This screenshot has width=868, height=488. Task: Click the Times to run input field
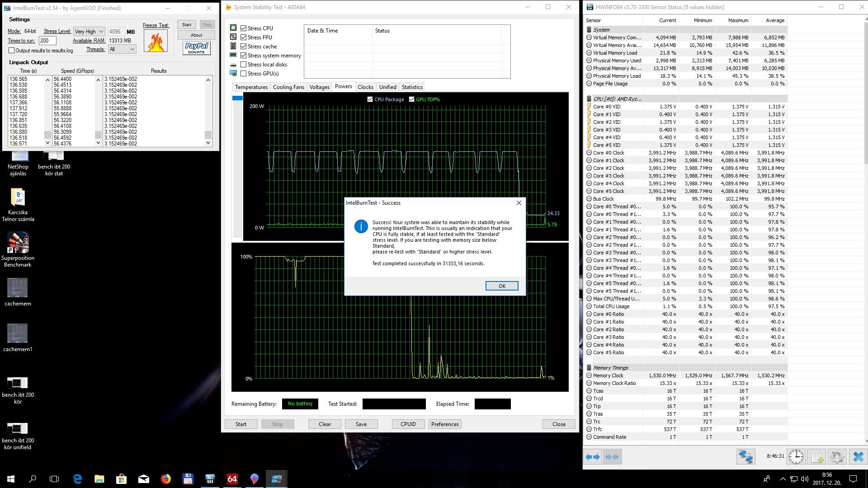47,41
